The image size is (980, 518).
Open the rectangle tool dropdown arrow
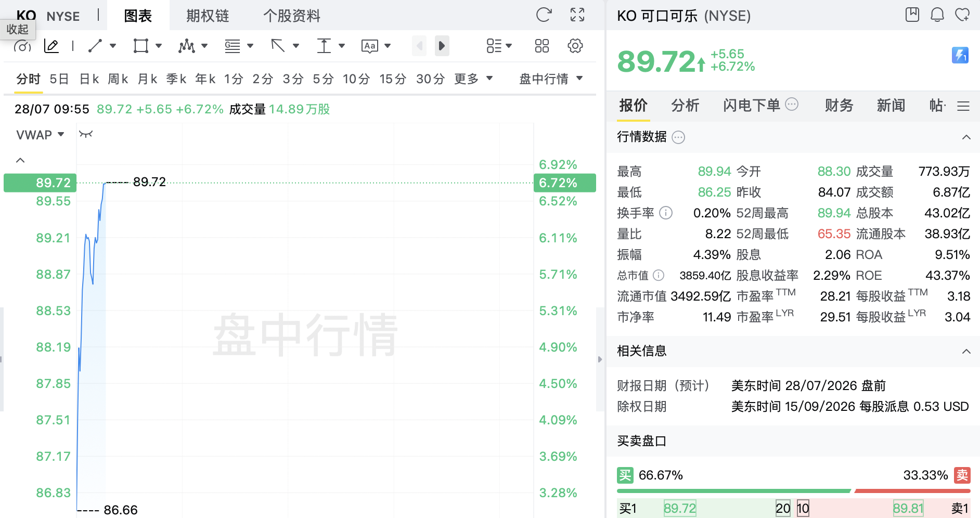(159, 46)
